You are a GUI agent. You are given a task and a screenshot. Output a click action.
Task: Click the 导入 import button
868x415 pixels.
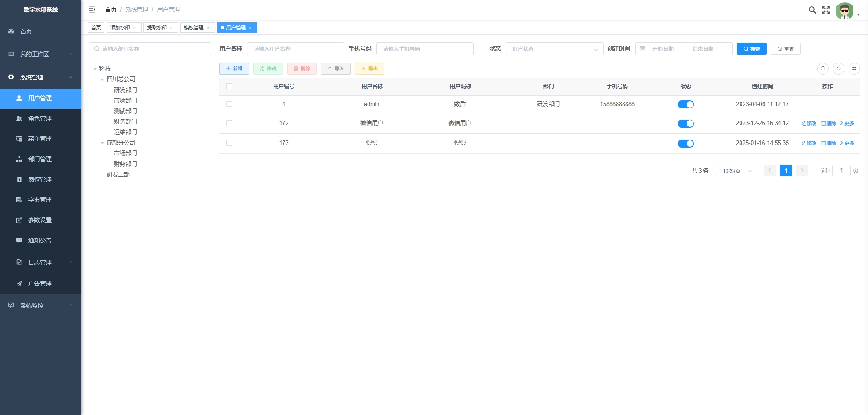336,69
